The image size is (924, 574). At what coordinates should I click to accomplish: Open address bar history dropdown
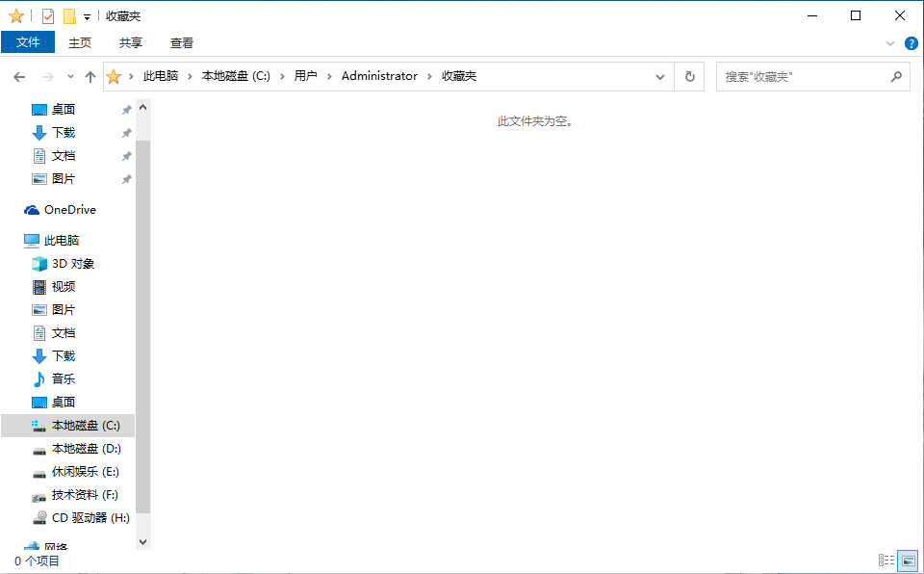660,77
